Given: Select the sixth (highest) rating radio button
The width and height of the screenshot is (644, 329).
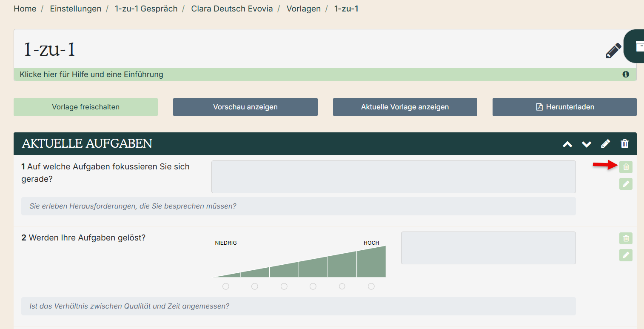Looking at the screenshot, I should point(371,286).
